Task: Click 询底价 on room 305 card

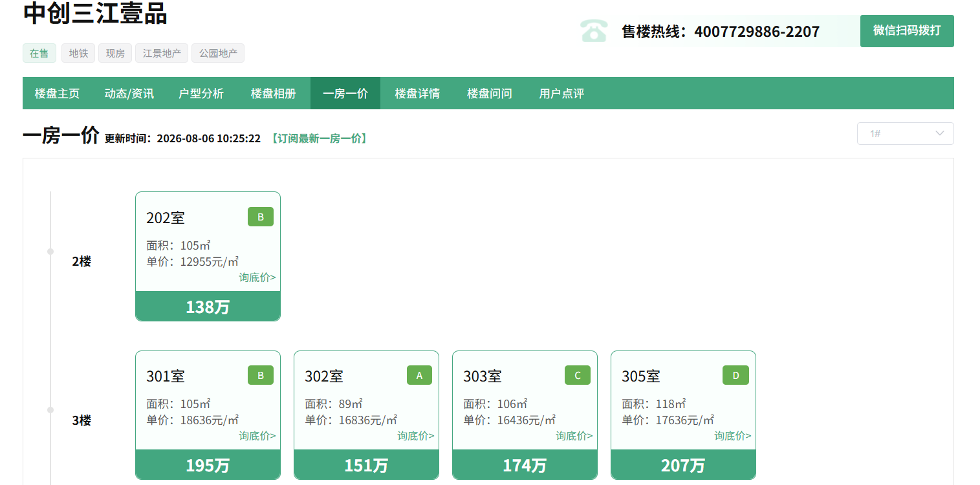Action: (x=733, y=436)
